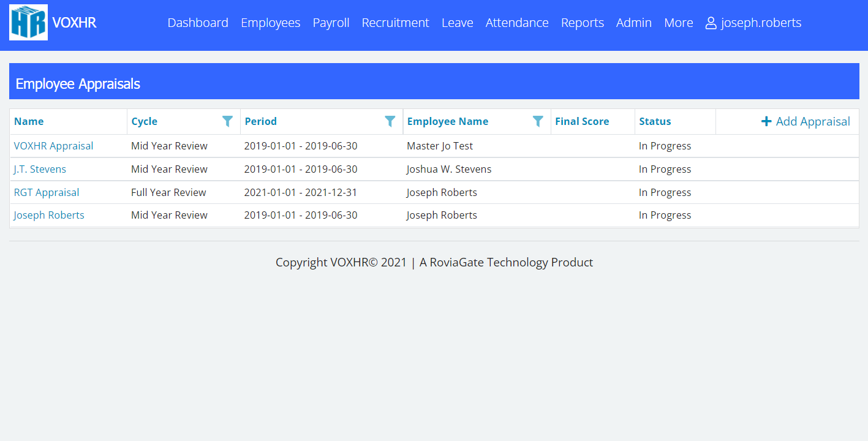Viewport: 868px width, 441px height.
Task: Click In Progress status for J.T. Stevens
Action: pyautogui.click(x=665, y=169)
